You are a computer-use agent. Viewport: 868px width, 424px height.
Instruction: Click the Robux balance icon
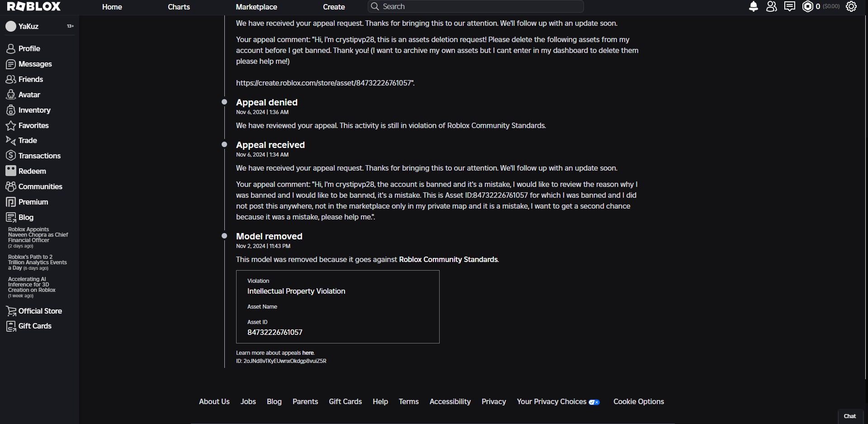pos(807,6)
